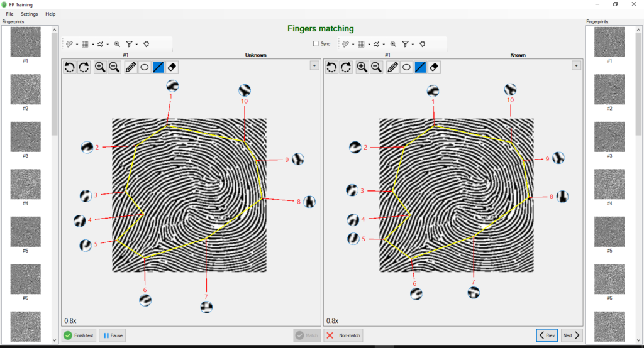The height and width of the screenshot is (348, 644).
Task: Toggle the line tool in Known pane
Action: click(420, 67)
